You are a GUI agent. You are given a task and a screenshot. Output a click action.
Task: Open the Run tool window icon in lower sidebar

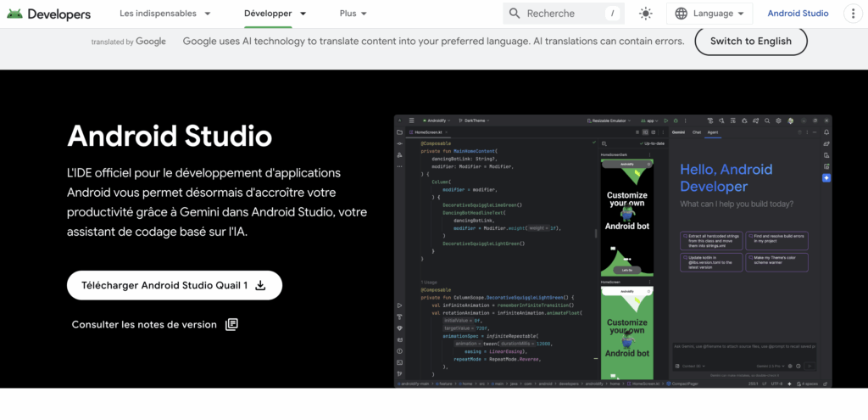(399, 305)
